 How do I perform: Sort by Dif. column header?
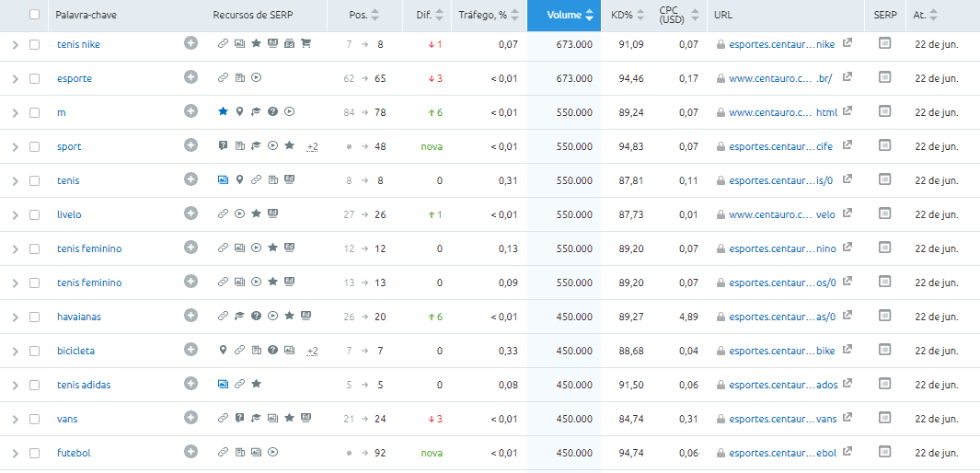431,15
